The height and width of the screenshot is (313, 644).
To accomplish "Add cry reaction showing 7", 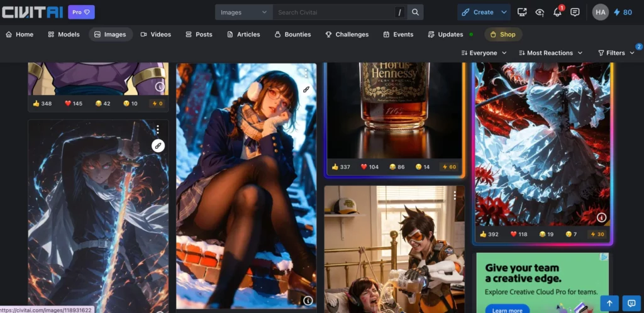I will [x=571, y=234].
